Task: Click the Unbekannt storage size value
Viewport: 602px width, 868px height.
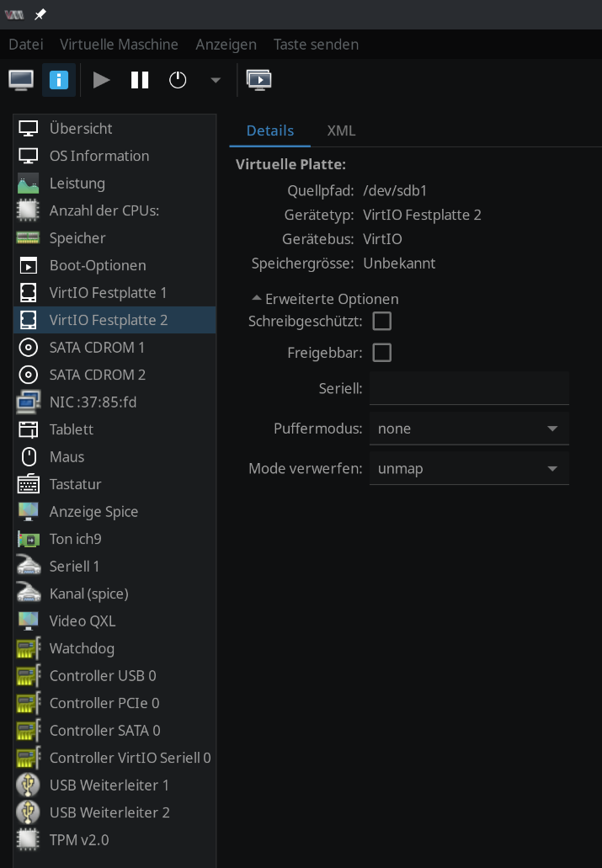Action: point(399,264)
